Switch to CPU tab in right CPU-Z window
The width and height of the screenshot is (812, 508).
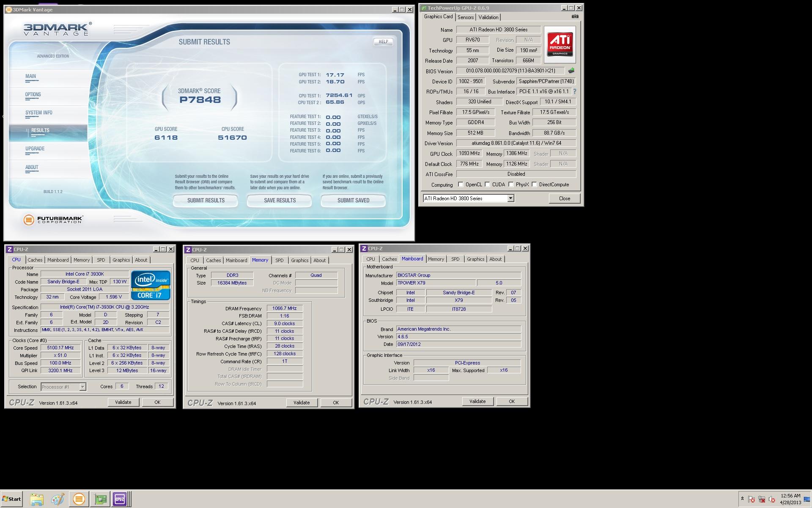point(370,259)
